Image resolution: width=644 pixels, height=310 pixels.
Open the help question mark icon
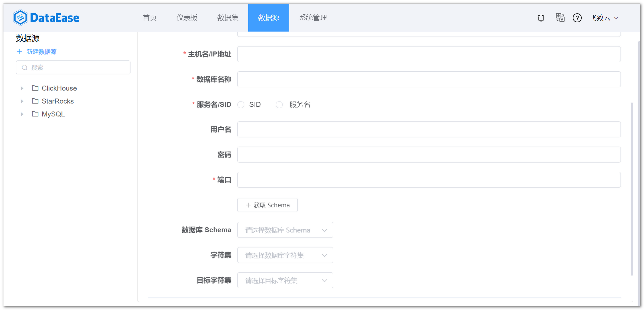click(x=577, y=18)
